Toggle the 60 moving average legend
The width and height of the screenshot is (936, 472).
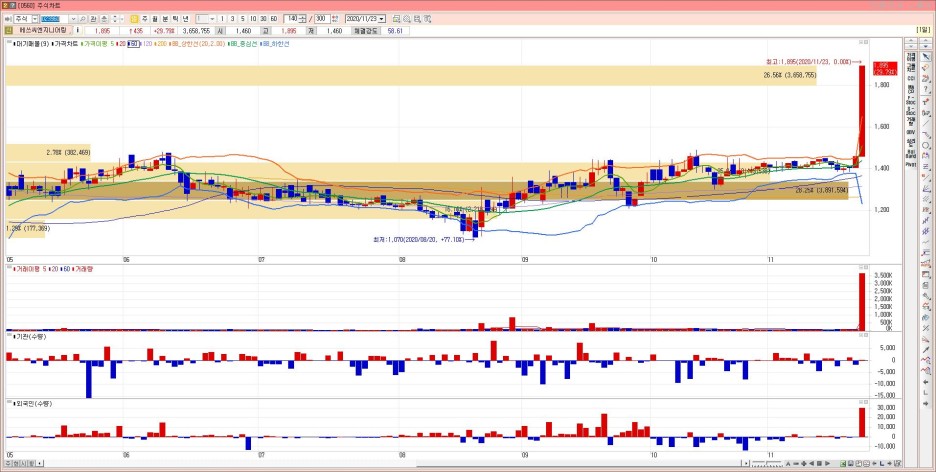click(134, 44)
